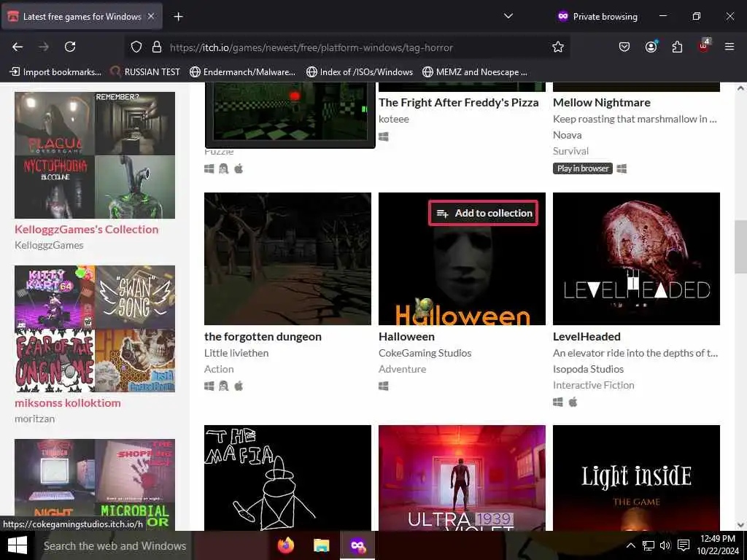Open File Explorer from the taskbar

(322, 545)
